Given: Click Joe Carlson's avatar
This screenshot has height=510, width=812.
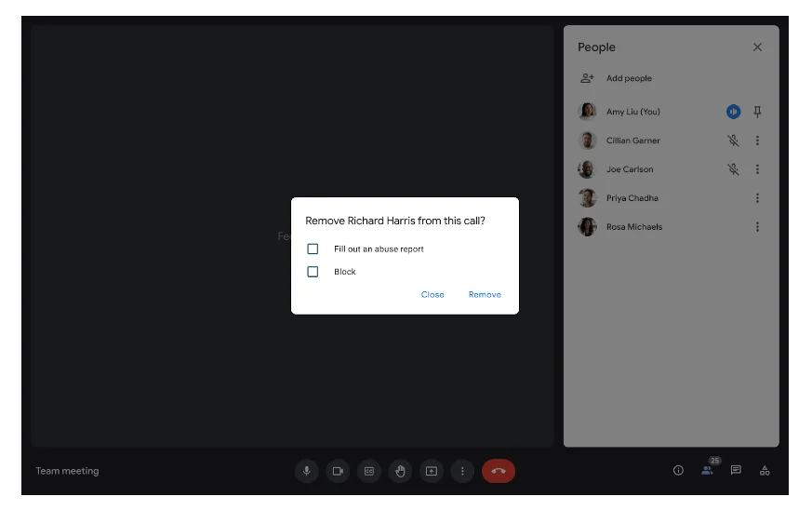Looking at the screenshot, I should coord(587,169).
